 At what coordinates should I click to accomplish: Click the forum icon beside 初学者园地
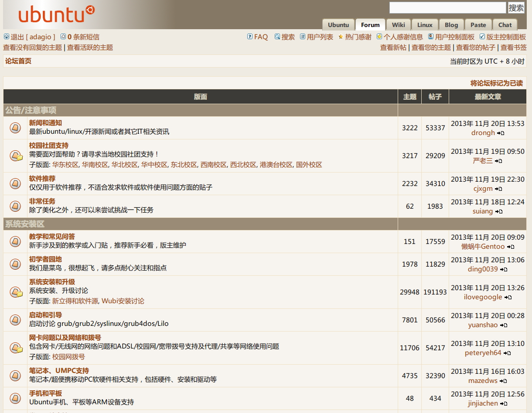point(15,264)
